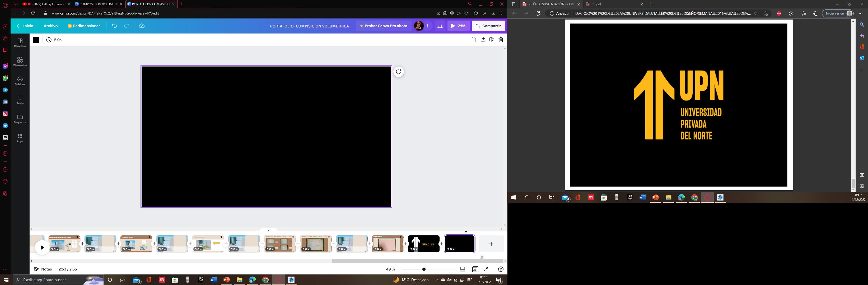Viewport: 868px width, 285px height.
Task: Open the Subidos uploads panel
Action: point(20,80)
